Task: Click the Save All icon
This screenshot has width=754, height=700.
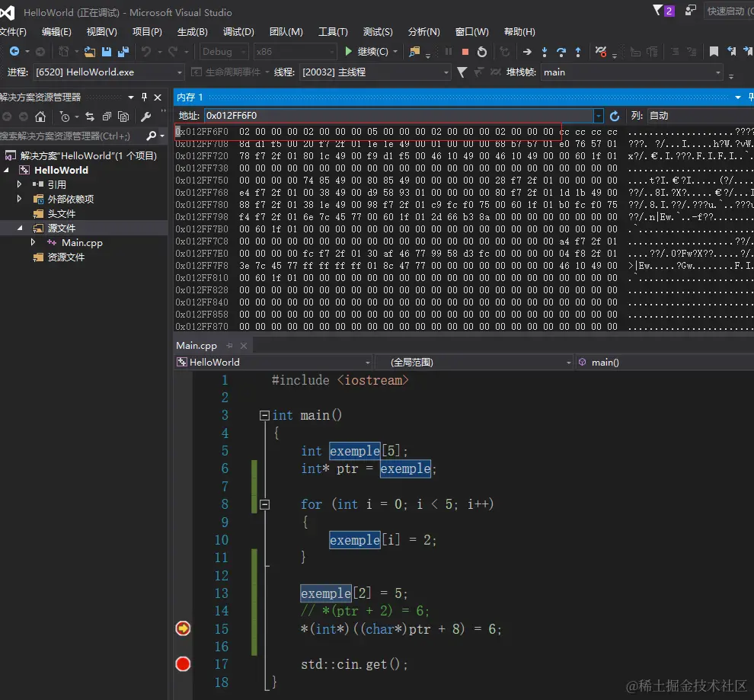Action: click(x=123, y=52)
